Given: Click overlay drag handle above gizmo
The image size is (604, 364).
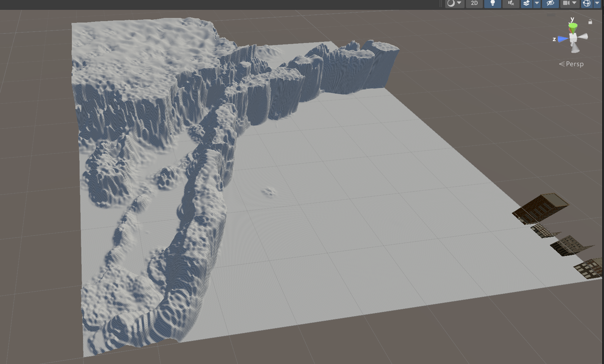Looking at the screenshot, I should click(551, 15).
